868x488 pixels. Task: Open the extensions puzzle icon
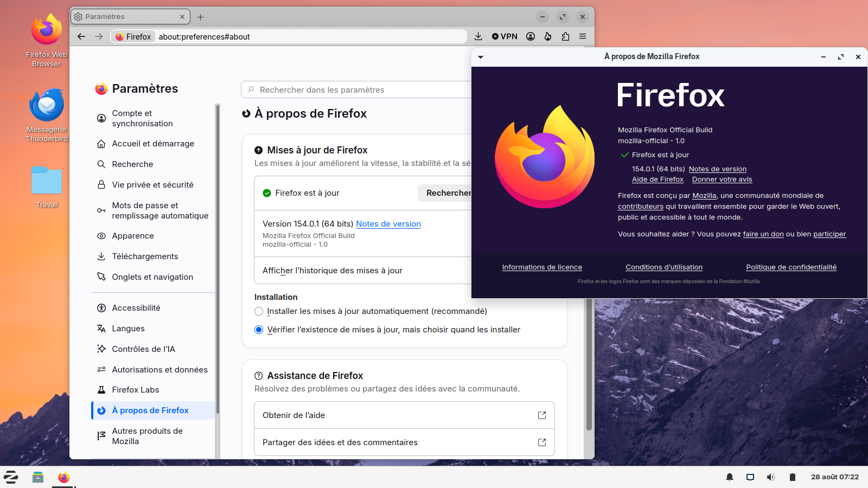click(x=565, y=36)
